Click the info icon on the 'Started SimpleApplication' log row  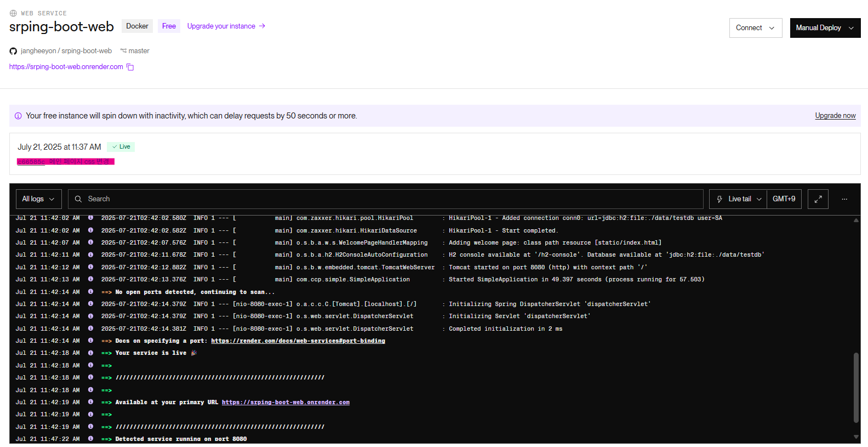click(x=90, y=279)
